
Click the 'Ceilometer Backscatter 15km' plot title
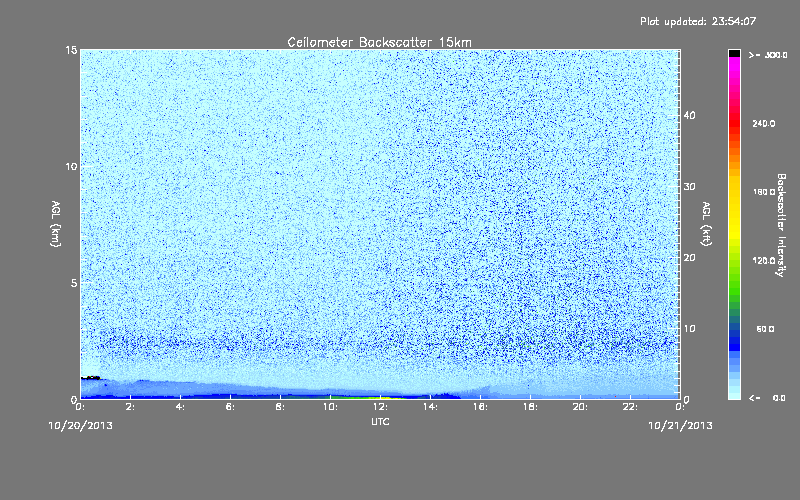pos(379,42)
